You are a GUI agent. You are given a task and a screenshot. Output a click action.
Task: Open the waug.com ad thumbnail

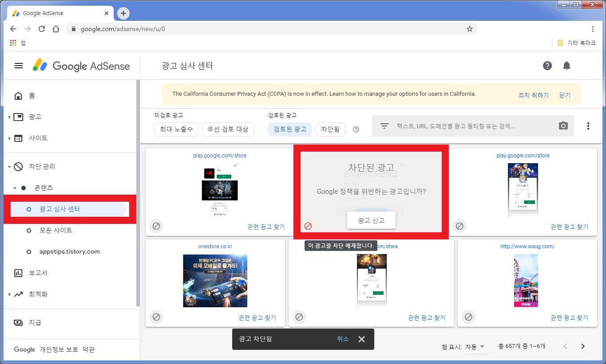(x=526, y=281)
